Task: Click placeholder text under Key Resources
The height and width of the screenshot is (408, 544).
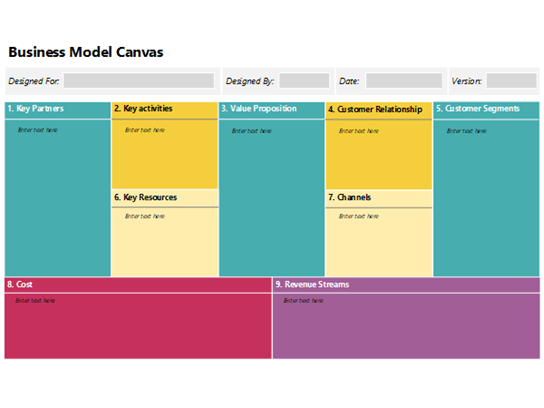Action: tap(145, 216)
